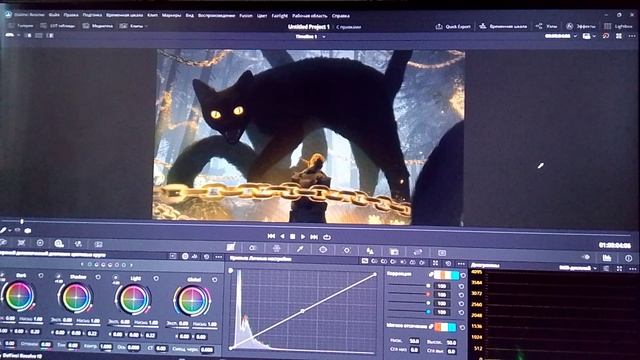Screen dimensions: 640x360
Task: Select the second curve mode icon (Hue vs Hue)
Action: point(374,261)
